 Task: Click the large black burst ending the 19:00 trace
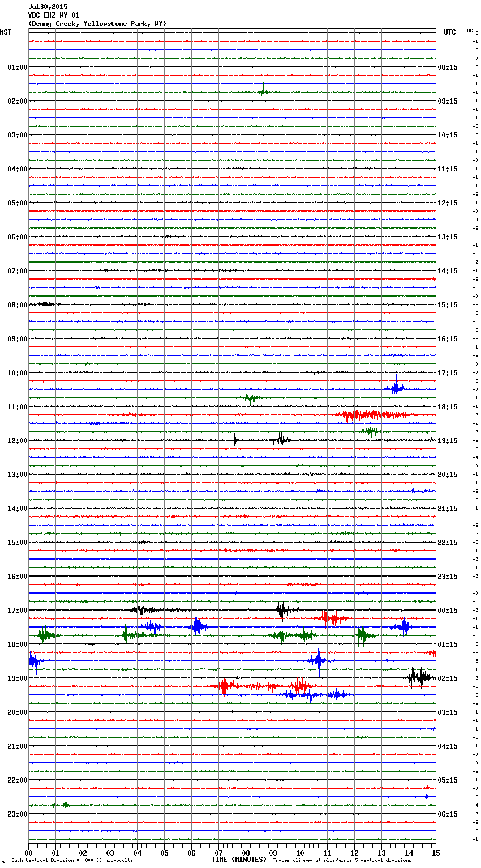pos(421,677)
